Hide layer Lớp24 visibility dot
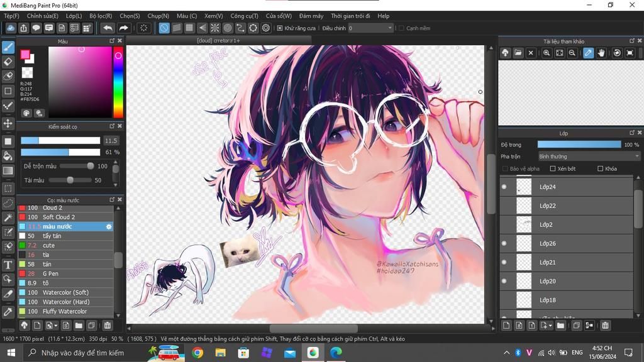This screenshot has width=644, height=362. pos(504,187)
